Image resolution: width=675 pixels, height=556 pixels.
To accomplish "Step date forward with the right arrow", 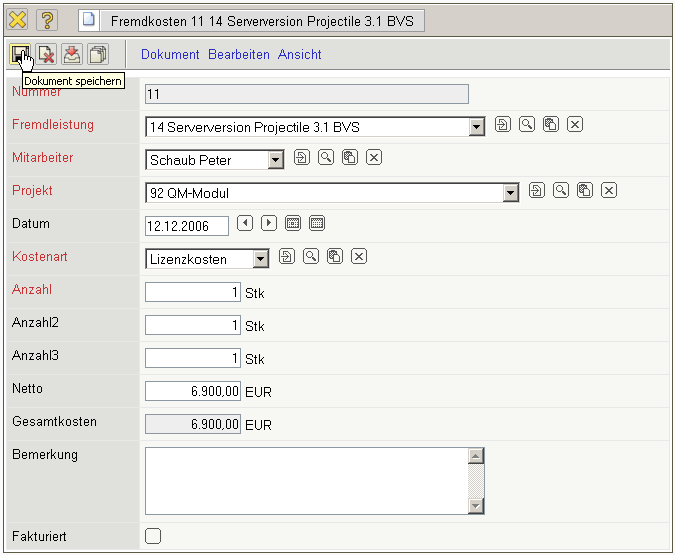I will (x=269, y=223).
